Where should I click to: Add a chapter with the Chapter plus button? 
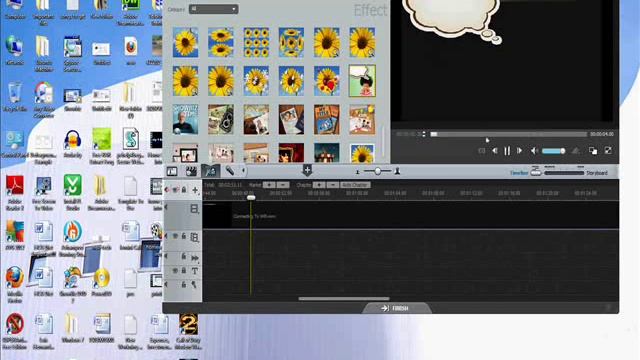tap(319, 185)
